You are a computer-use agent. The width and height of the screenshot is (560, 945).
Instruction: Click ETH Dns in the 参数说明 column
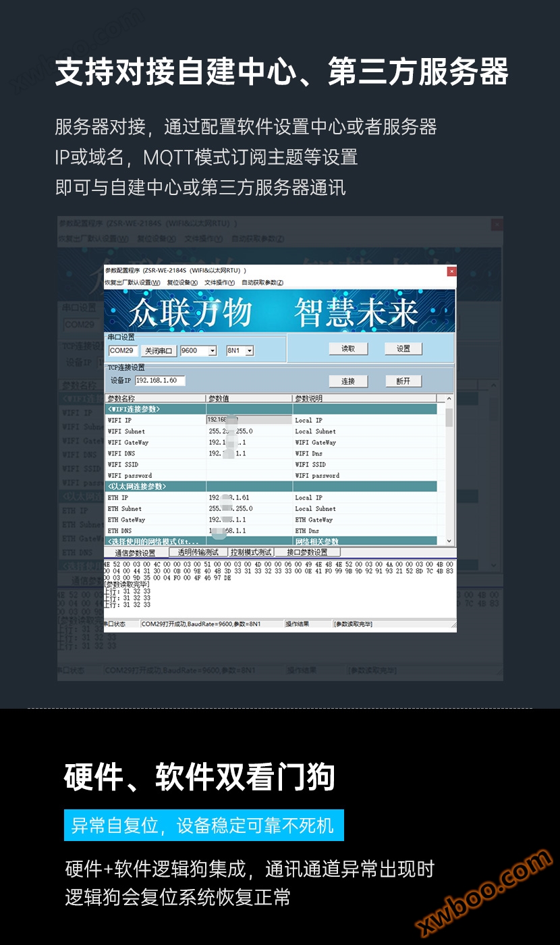click(x=307, y=531)
